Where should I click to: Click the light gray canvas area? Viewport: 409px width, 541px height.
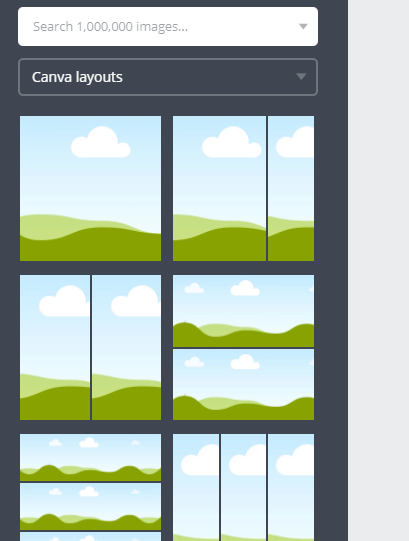point(379,270)
